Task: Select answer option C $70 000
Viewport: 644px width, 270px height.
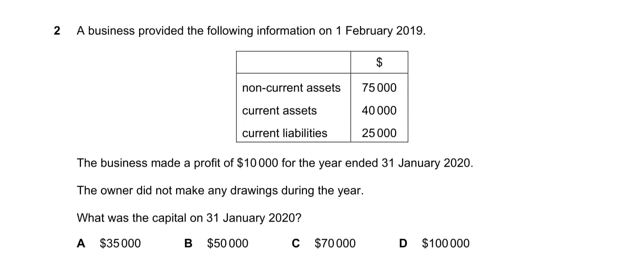Action: 324,244
